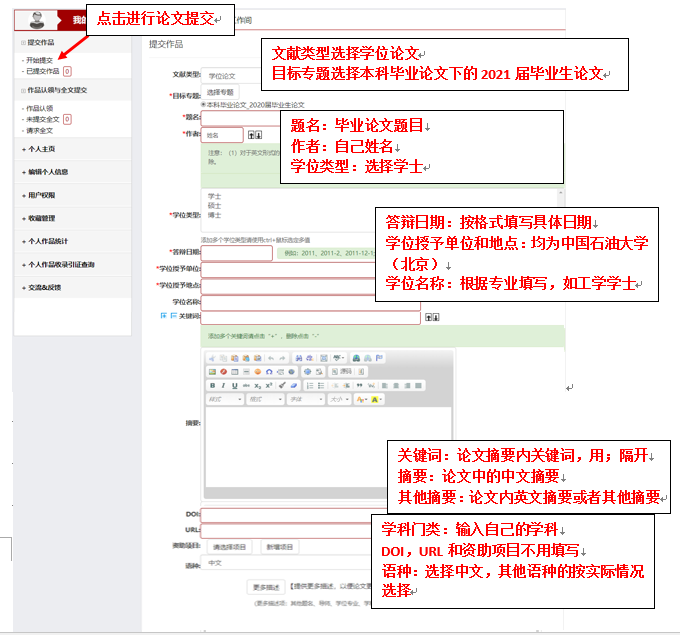The image size is (680, 635).
Task: Open the 大小 font size dropdown
Action: pos(339,399)
